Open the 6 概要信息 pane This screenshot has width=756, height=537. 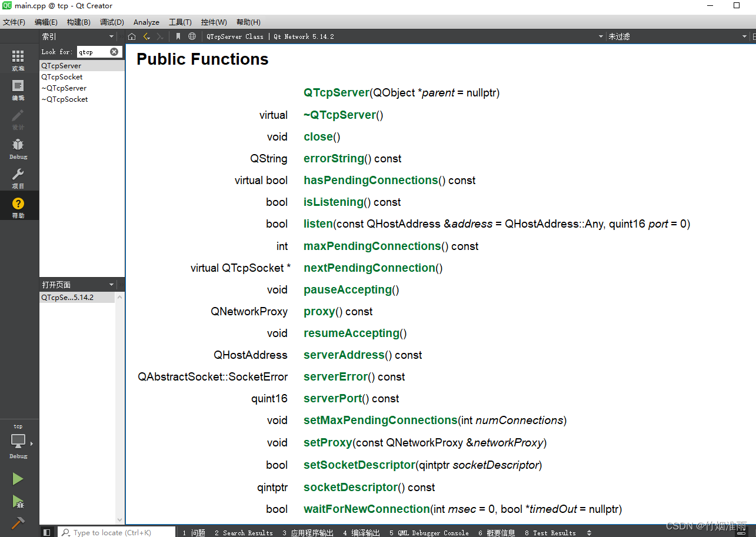point(497,533)
